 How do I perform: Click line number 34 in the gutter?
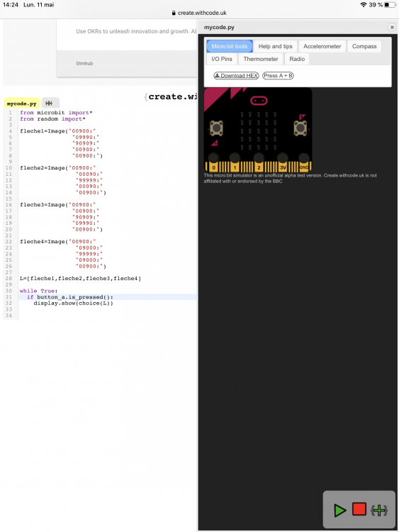click(9, 316)
